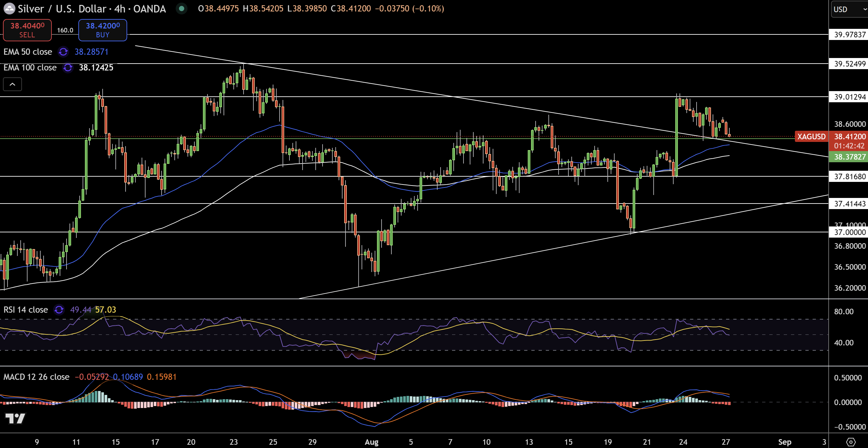Refresh the EMA 50 indicator values

[x=63, y=52]
